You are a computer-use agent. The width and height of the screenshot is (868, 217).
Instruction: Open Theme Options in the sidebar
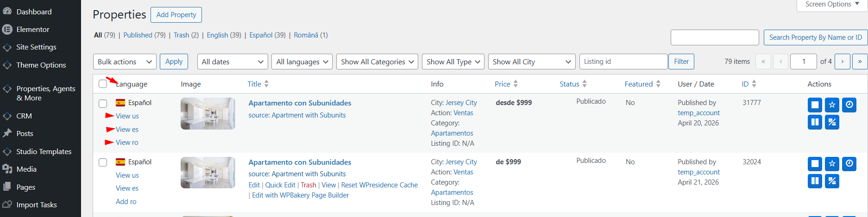[x=41, y=65]
